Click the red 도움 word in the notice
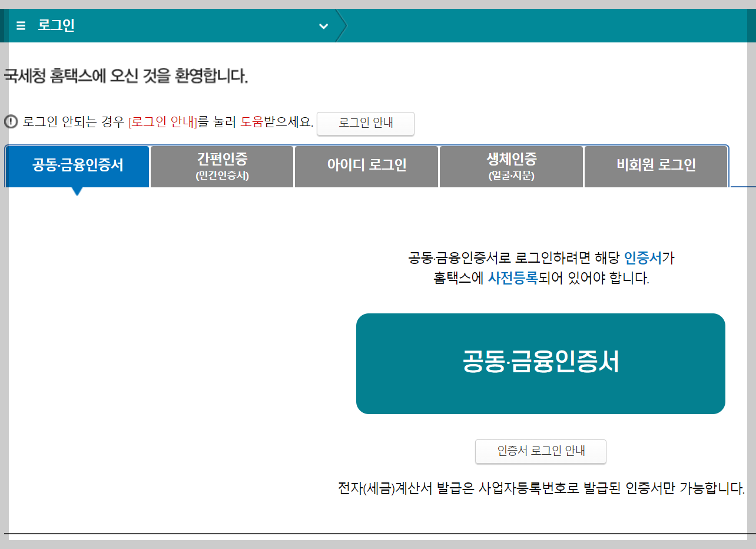This screenshot has width=756, height=549. tap(252, 123)
